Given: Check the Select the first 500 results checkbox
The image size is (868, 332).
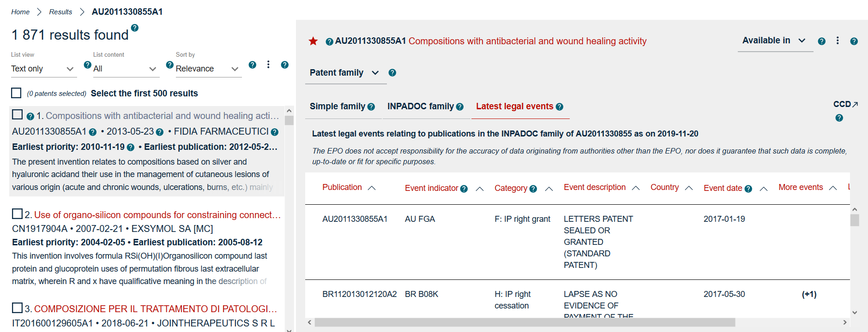Looking at the screenshot, I should click(x=16, y=93).
